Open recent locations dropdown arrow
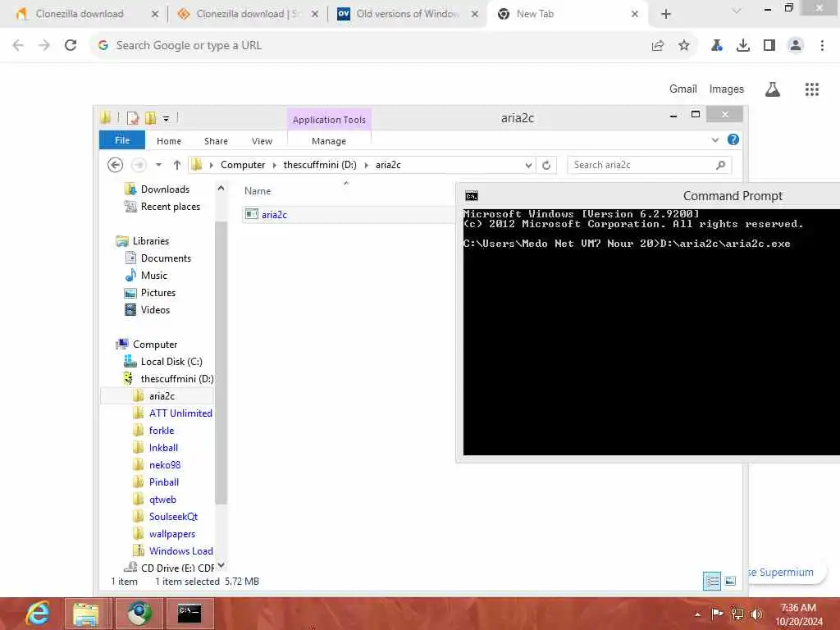840x630 pixels. click(x=158, y=165)
